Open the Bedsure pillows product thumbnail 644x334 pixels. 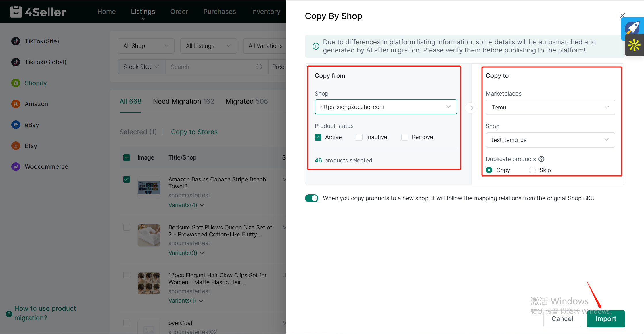point(149,235)
